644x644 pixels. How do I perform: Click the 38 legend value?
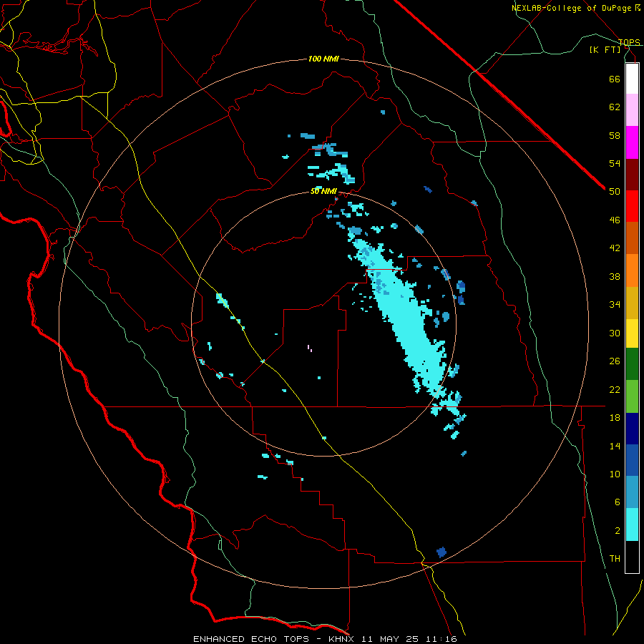point(615,276)
